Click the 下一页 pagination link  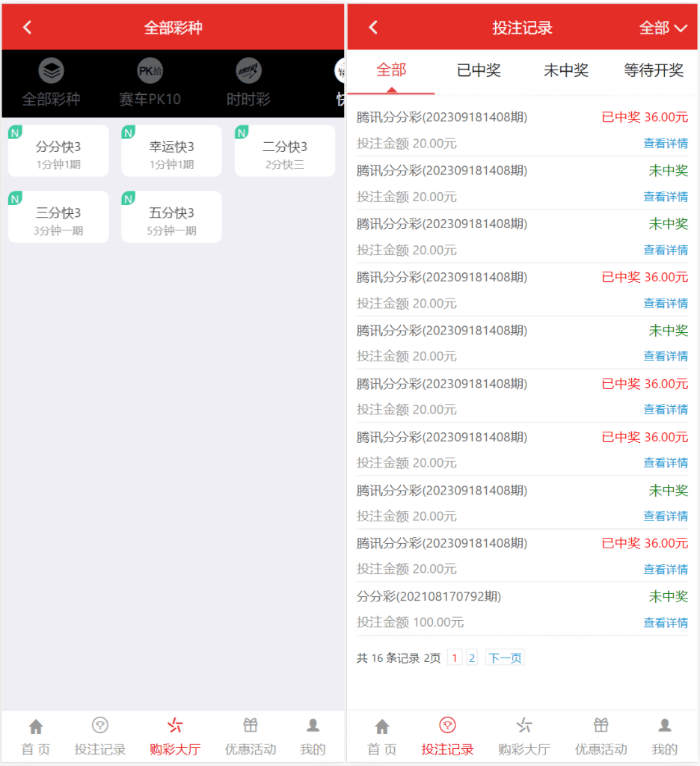[x=505, y=658]
